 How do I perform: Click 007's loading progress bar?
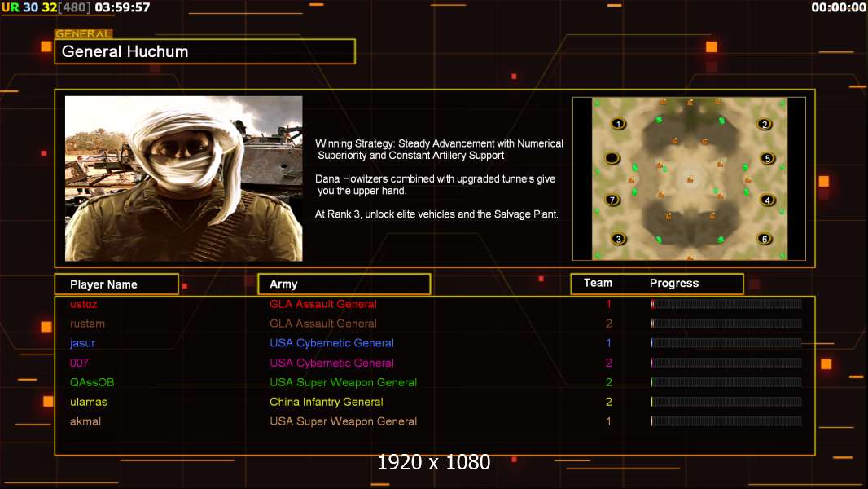tap(726, 363)
